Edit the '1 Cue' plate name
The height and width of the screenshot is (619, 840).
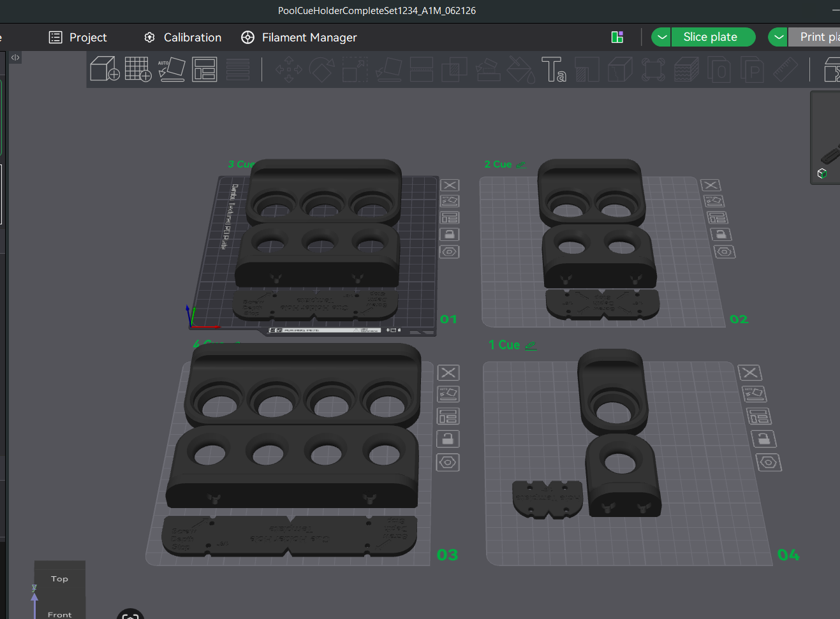click(530, 346)
